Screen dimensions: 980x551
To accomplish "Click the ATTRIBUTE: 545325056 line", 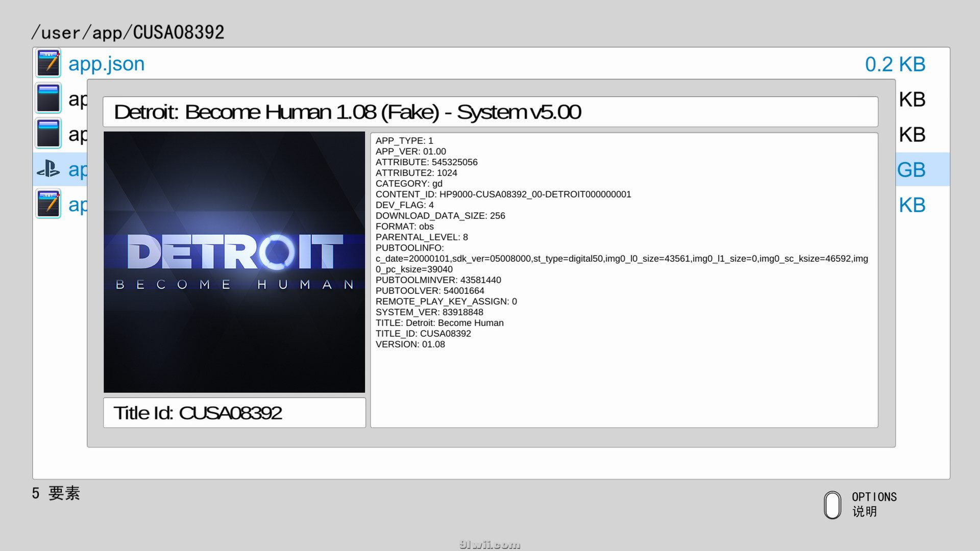I will point(427,162).
